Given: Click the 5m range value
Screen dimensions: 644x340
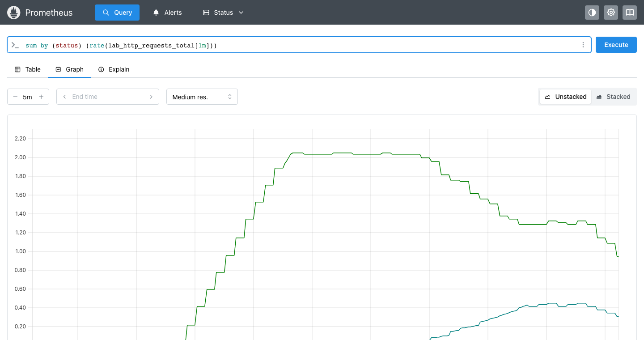Looking at the screenshot, I should (28, 97).
